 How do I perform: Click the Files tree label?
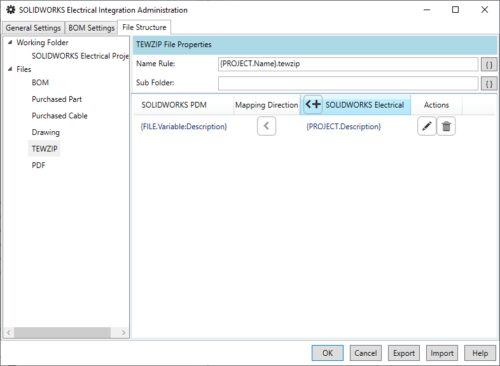[x=24, y=69]
